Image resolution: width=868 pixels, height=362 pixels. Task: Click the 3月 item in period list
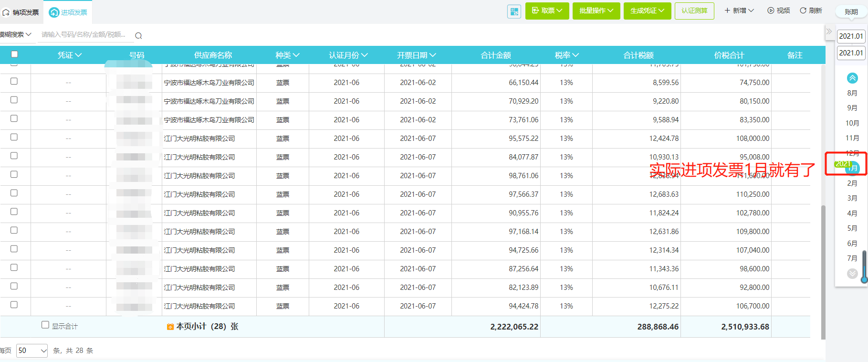coord(852,198)
